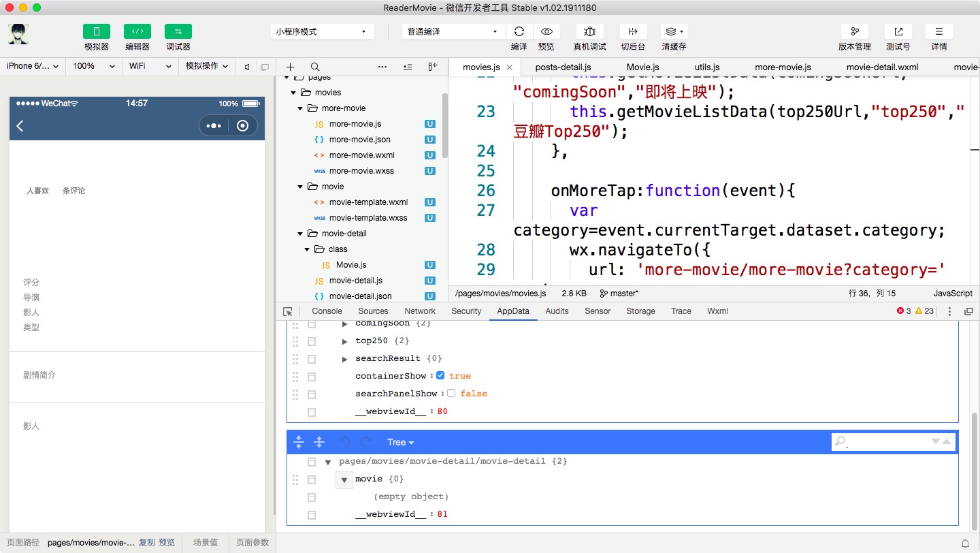
Task: Click the user avatar in toolbar
Action: (x=18, y=34)
